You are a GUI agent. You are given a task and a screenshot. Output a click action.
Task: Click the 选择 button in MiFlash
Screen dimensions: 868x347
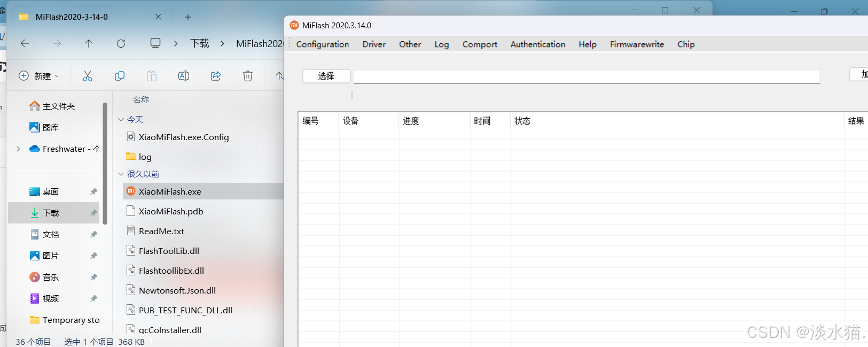click(x=326, y=76)
